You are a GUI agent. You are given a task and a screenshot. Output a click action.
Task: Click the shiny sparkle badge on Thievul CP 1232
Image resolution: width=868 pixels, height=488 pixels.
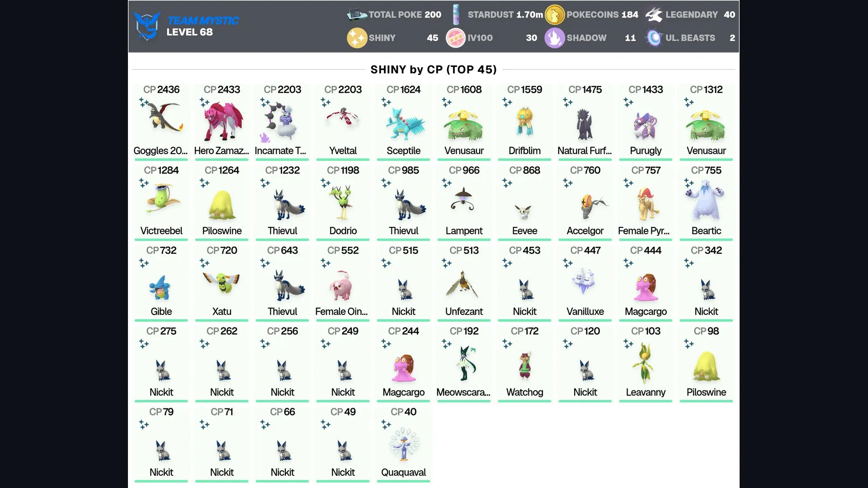pyautogui.click(x=265, y=183)
